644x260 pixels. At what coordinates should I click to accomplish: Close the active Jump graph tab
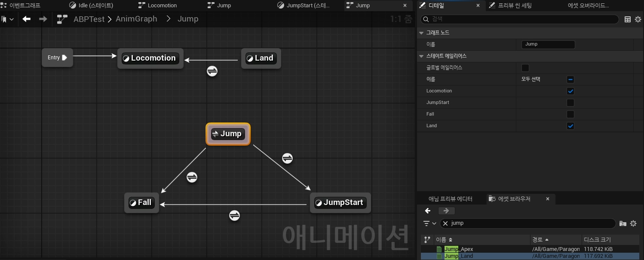pos(405,6)
